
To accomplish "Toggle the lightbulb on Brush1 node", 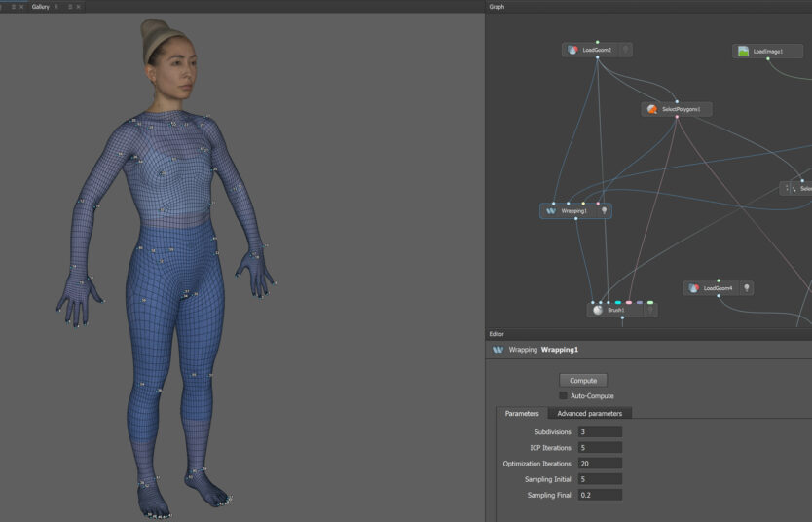I will point(649,310).
